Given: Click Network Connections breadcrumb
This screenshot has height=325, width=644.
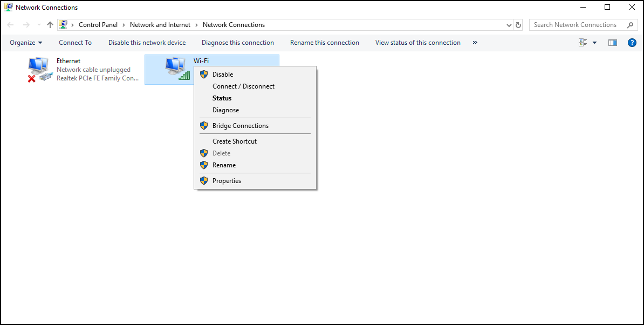Looking at the screenshot, I should [x=234, y=25].
